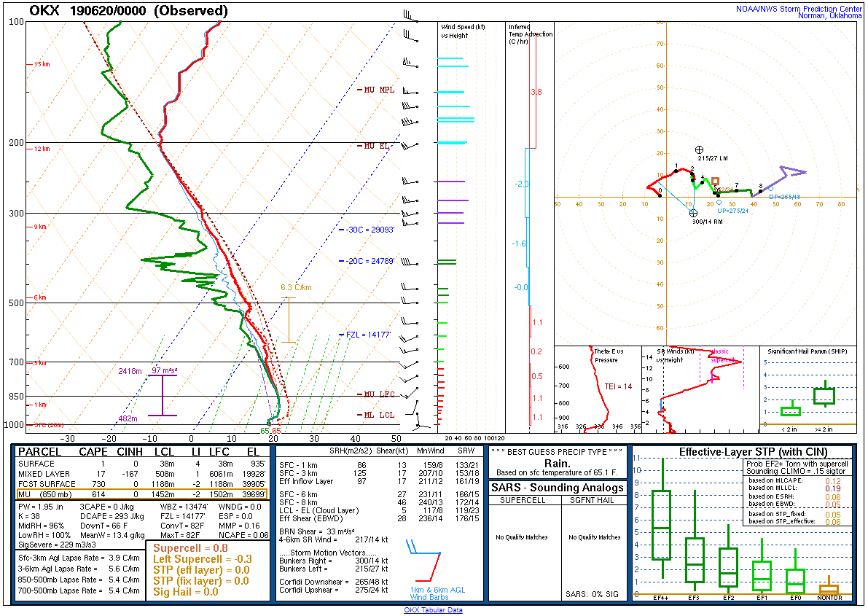The width and height of the screenshot is (868, 616).
Task: Click the Sig Hail = 0.0 value
Action: pyautogui.click(x=186, y=592)
